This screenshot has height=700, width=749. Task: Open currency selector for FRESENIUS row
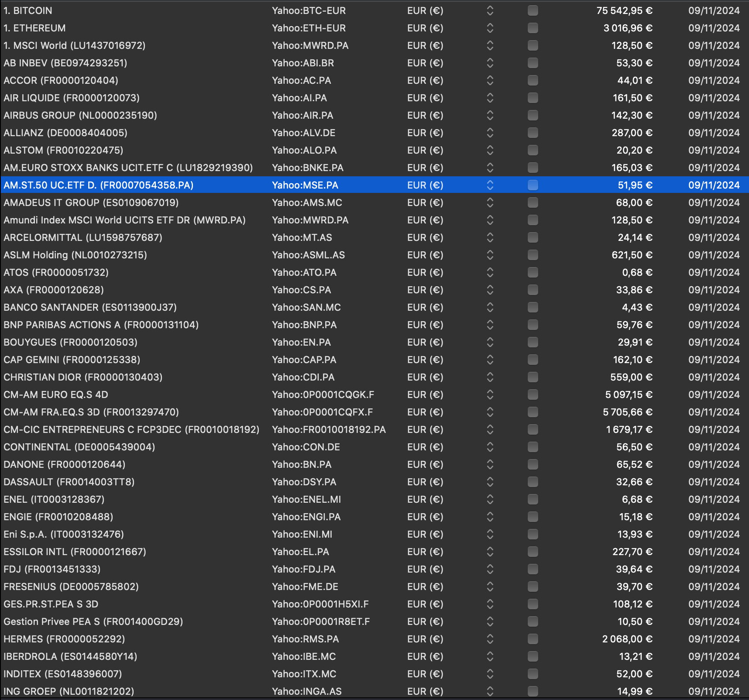coord(490,587)
